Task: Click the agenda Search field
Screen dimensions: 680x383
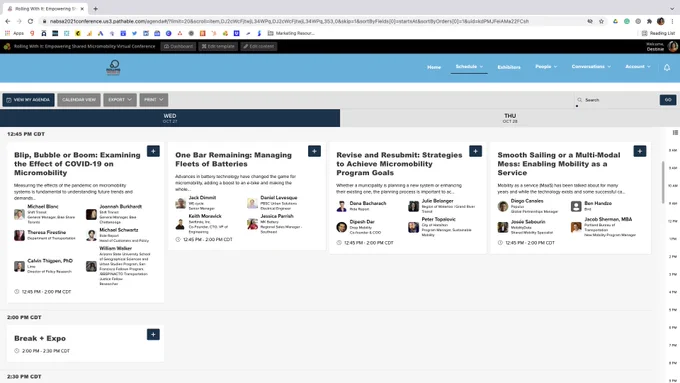Action: (617, 100)
